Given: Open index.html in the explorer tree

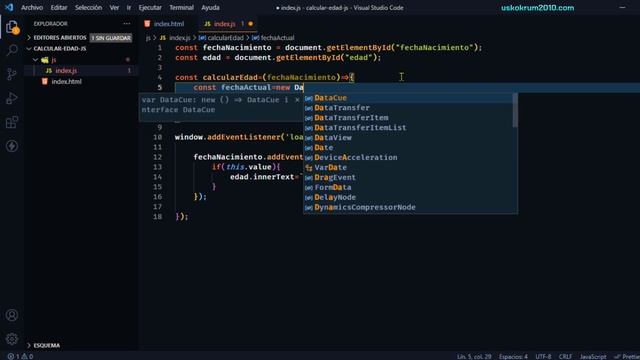Looking at the screenshot, I should [67, 82].
